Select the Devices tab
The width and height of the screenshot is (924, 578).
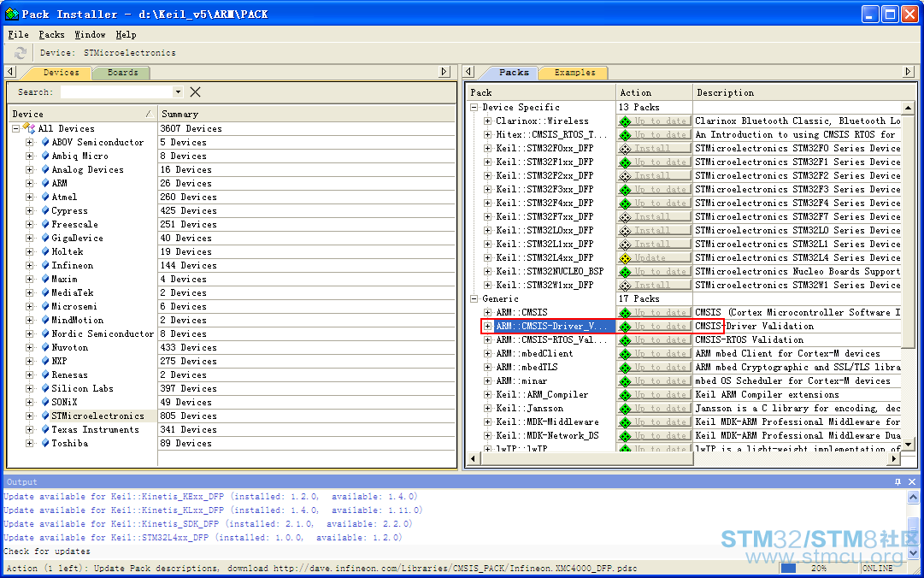pos(61,73)
